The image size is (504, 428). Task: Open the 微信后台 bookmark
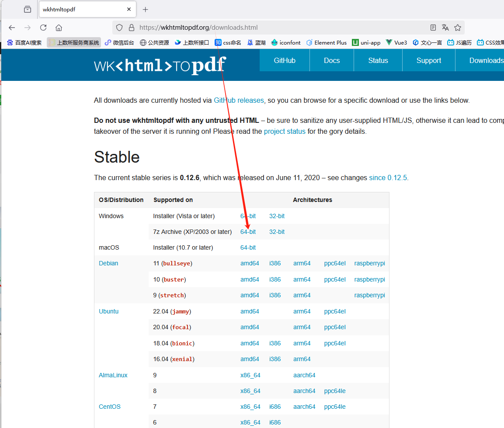[x=120, y=42]
